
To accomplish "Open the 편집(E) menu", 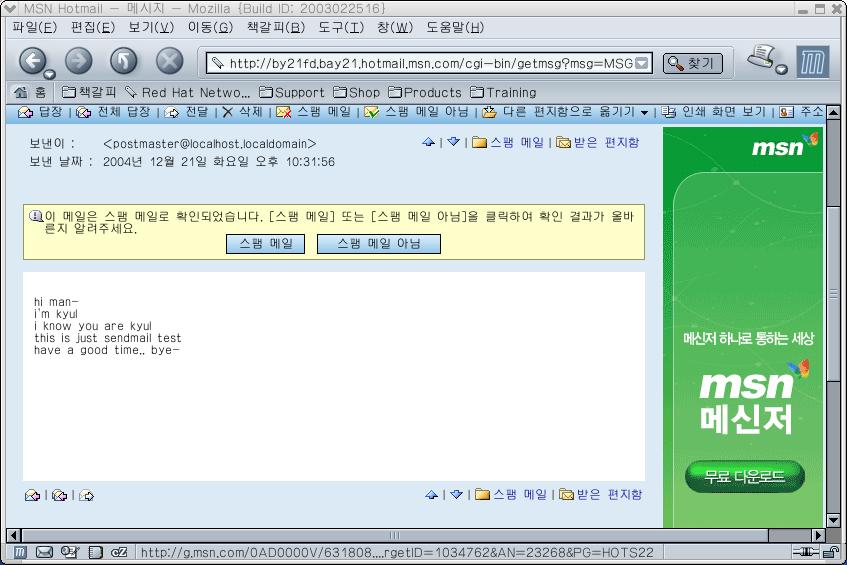I will [93, 28].
